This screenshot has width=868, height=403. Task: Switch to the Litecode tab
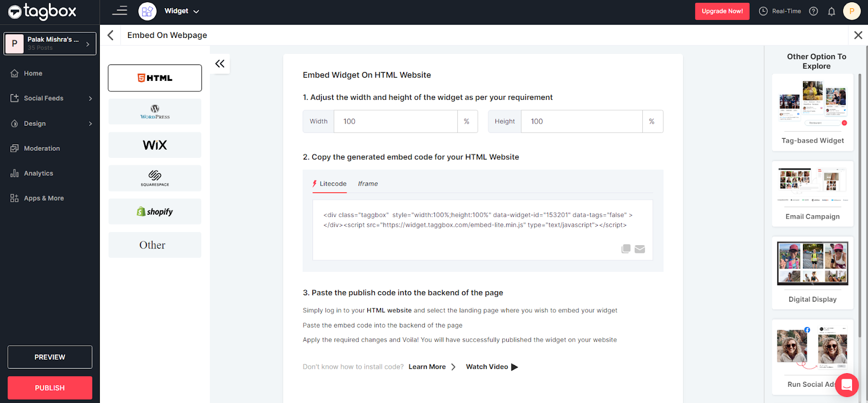[x=329, y=184]
